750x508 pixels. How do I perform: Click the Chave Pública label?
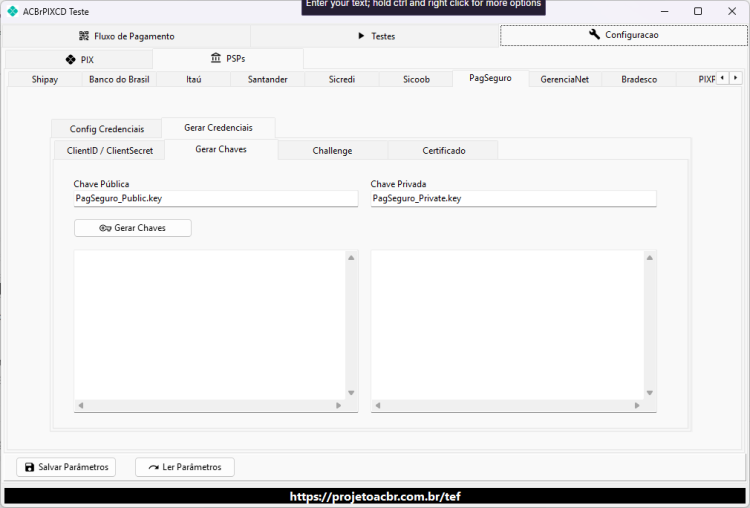pos(101,184)
